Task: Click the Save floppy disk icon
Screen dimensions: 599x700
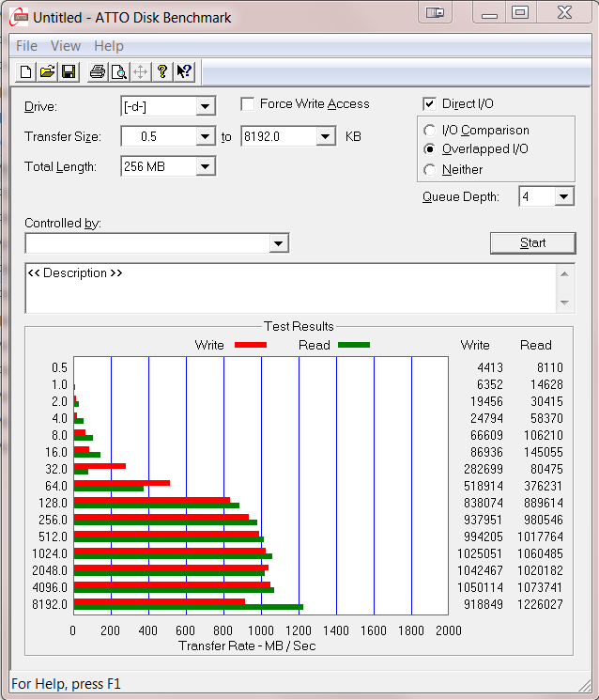Action: (x=69, y=72)
